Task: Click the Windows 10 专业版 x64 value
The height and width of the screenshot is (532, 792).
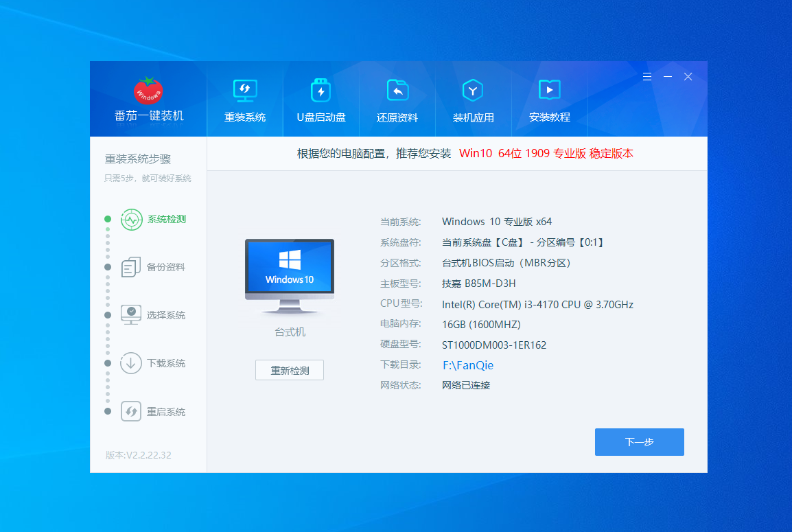Action: 496,222
